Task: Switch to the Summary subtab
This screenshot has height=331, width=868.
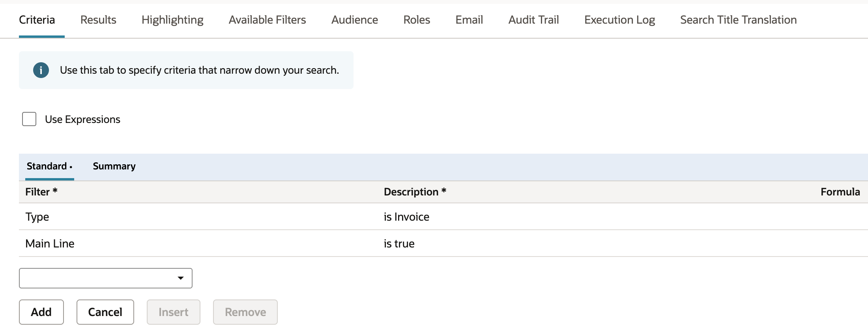Action: coord(114,166)
